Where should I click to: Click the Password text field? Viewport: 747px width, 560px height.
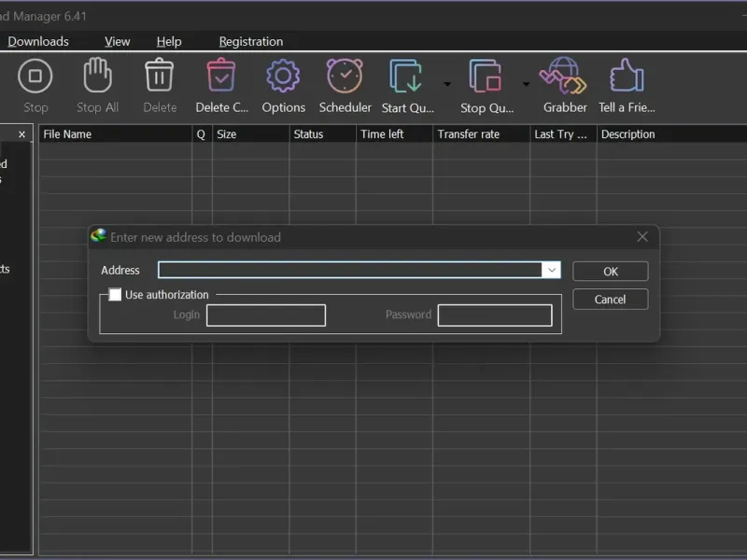(x=495, y=315)
